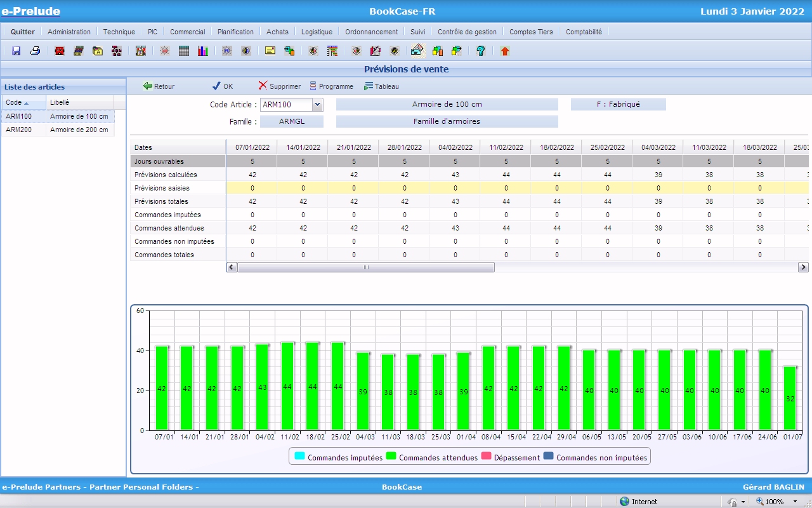812x508 pixels.
Task: Click the 14/01/2022 date column header
Action: point(303,147)
